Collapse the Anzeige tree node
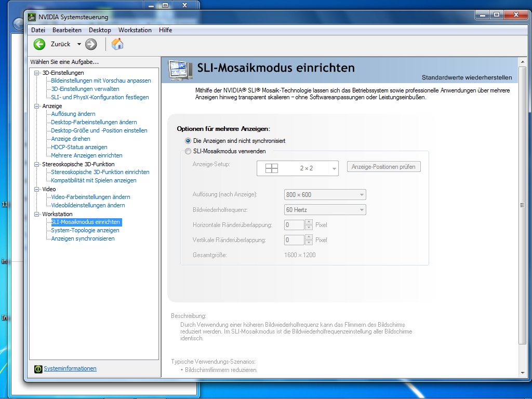 tap(37, 106)
